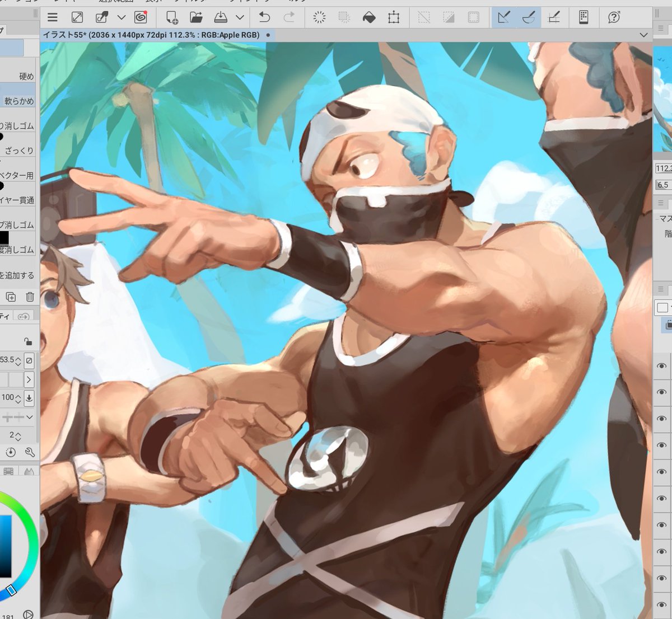The image size is (672, 619).
Task: Toggle the second eye visibility icon from top
Action: pos(661,392)
